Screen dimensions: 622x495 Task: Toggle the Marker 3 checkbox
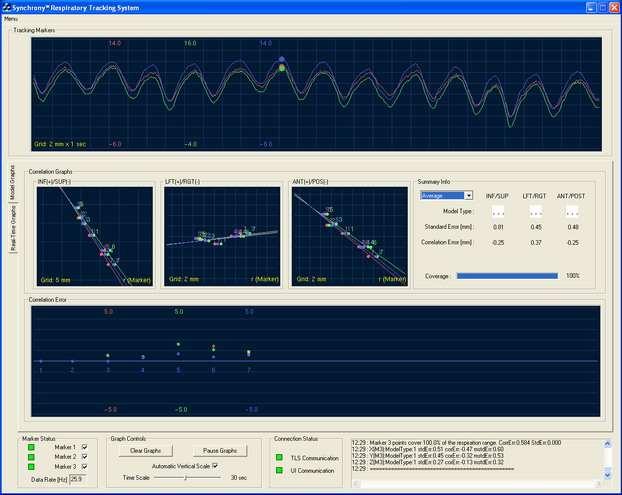click(84, 466)
